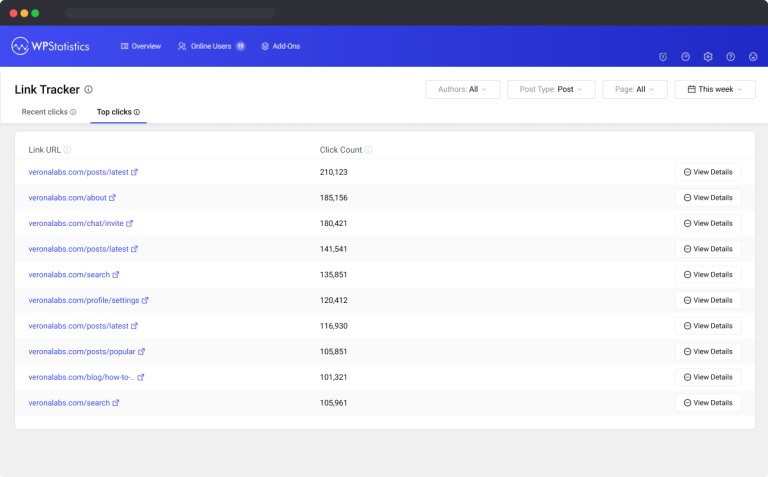Click the browser address bar

[x=170, y=13]
